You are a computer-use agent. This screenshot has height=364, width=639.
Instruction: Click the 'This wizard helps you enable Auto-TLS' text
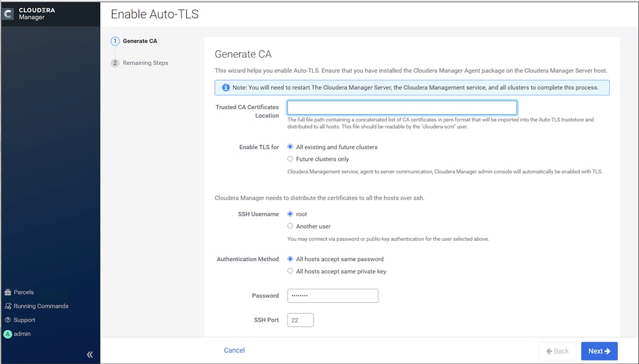tap(411, 71)
